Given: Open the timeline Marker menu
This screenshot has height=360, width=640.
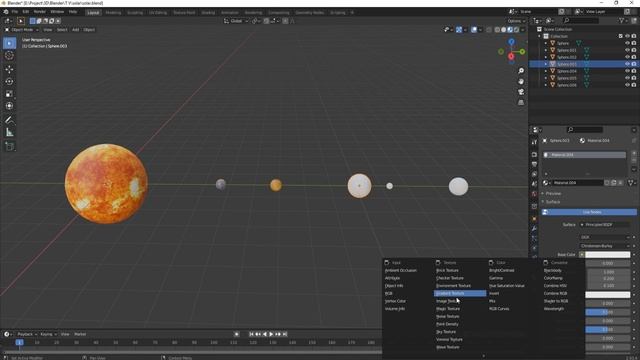Looking at the screenshot, I should (x=80, y=334).
